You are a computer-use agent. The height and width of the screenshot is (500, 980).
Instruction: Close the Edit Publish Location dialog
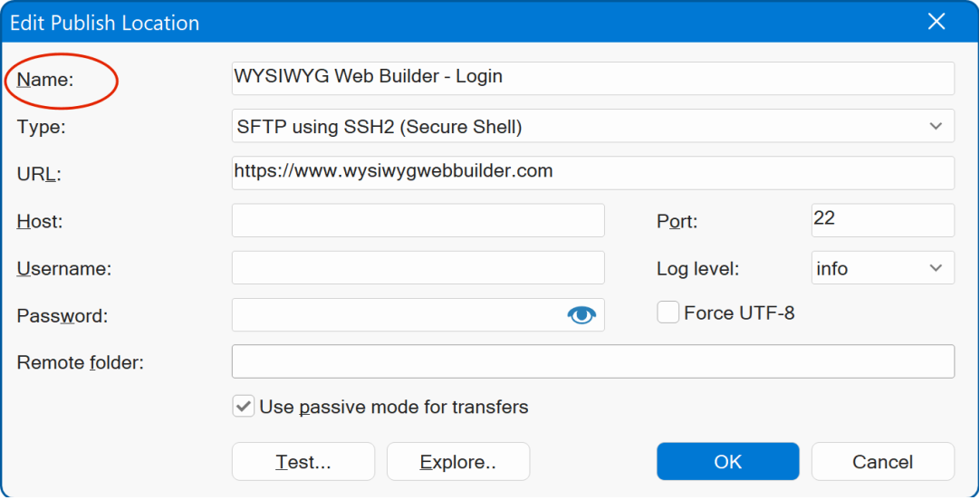[x=937, y=22]
